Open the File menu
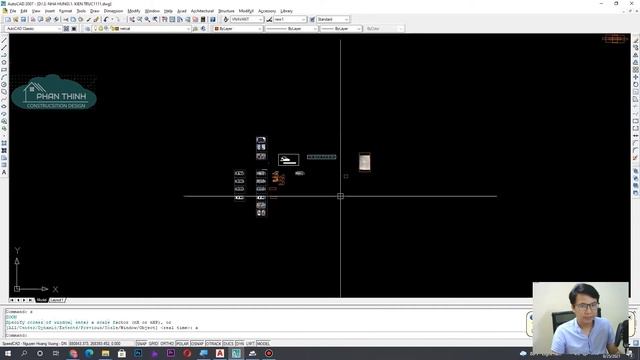This screenshot has height=360, width=640. coord(13,11)
